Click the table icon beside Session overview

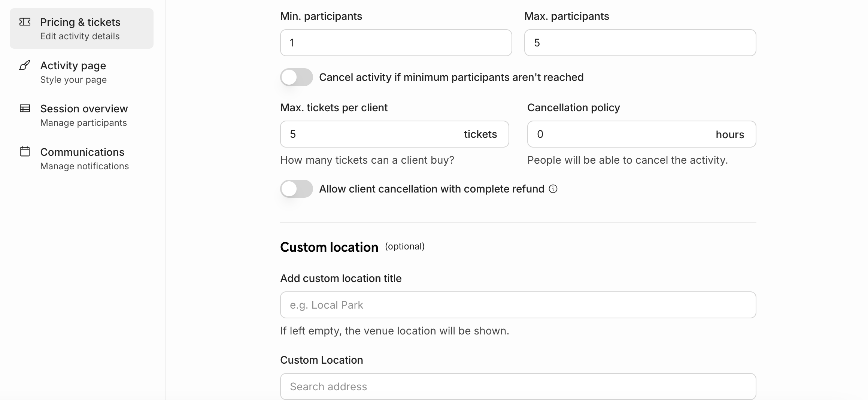(25, 109)
